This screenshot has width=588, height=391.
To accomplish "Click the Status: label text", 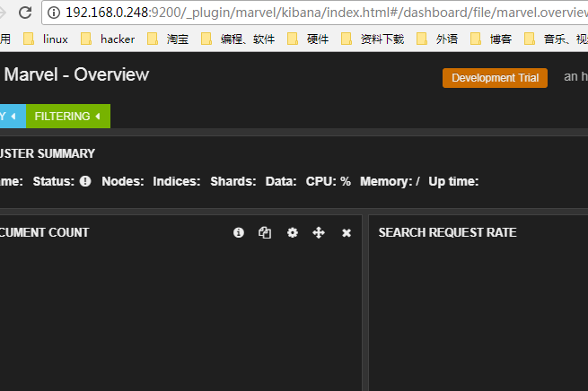I will pos(54,181).
